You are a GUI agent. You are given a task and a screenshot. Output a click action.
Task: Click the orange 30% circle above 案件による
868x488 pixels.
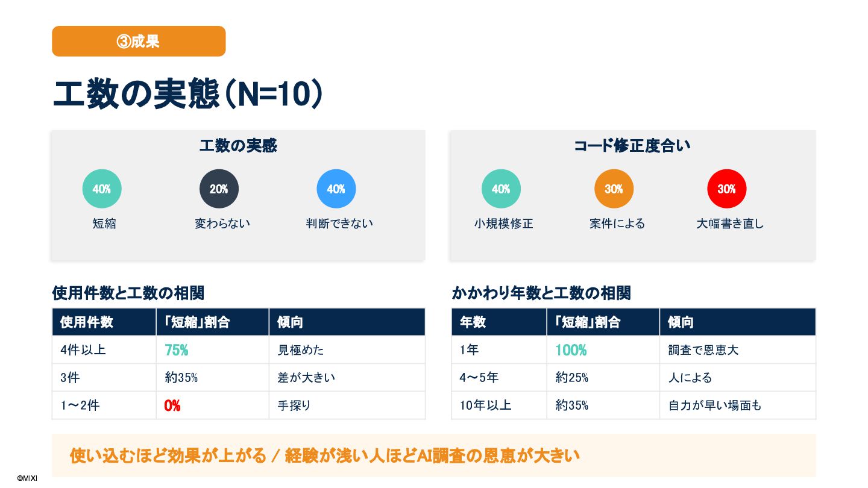pyautogui.click(x=614, y=189)
